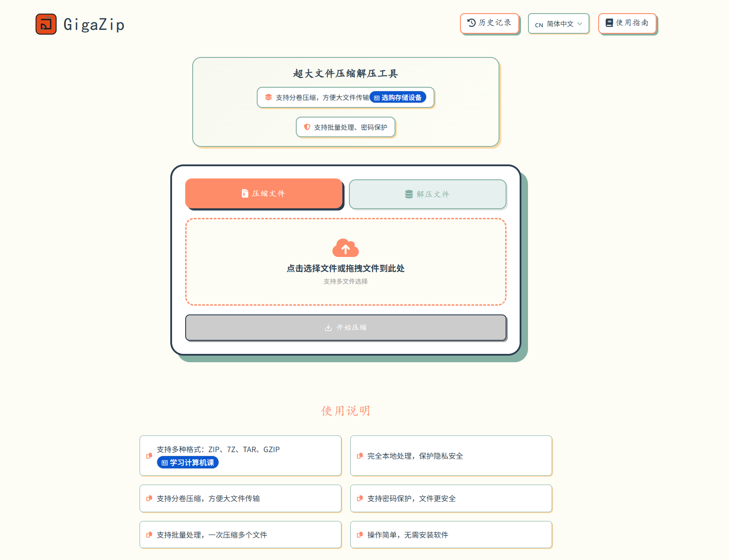Viewport: 729px width, 560px height.
Task: Switch to the 压缩文件 tab
Action: click(264, 193)
